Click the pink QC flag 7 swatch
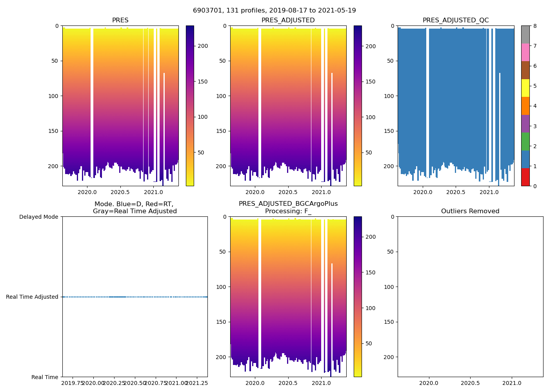This screenshot has width=549, height=392. (525, 52)
